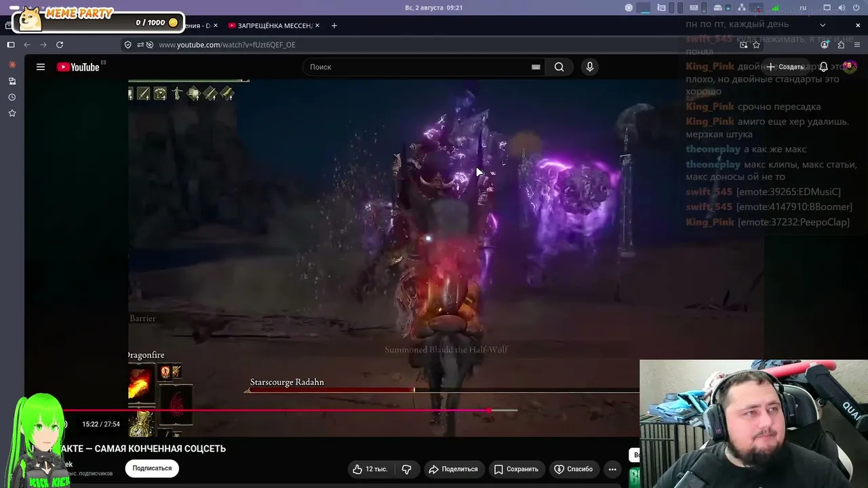The image size is (868, 488).
Task: Open YouTube notifications bell
Action: (x=823, y=67)
